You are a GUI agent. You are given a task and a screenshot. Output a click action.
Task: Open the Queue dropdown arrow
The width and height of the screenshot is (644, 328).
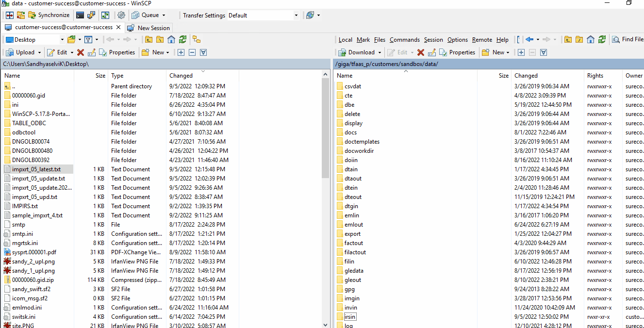pos(164,15)
